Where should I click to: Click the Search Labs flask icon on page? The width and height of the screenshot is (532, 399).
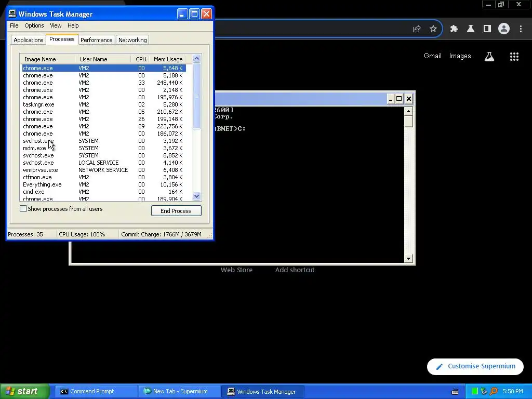tap(489, 56)
